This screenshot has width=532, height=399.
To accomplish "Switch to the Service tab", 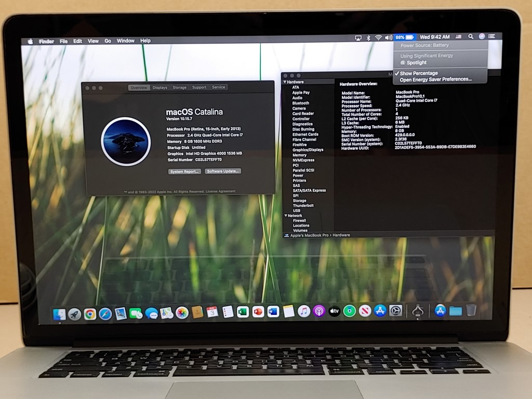I will [219, 87].
